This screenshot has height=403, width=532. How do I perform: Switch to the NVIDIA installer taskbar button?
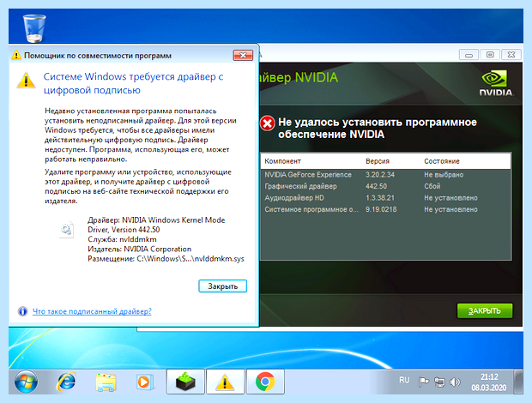pyautogui.click(x=185, y=382)
